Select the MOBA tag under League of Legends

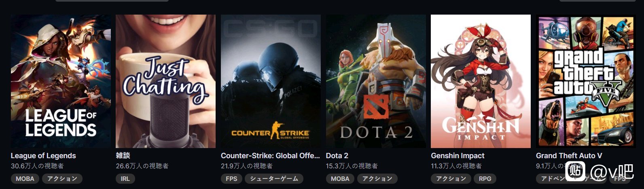click(x=25, y=178)
